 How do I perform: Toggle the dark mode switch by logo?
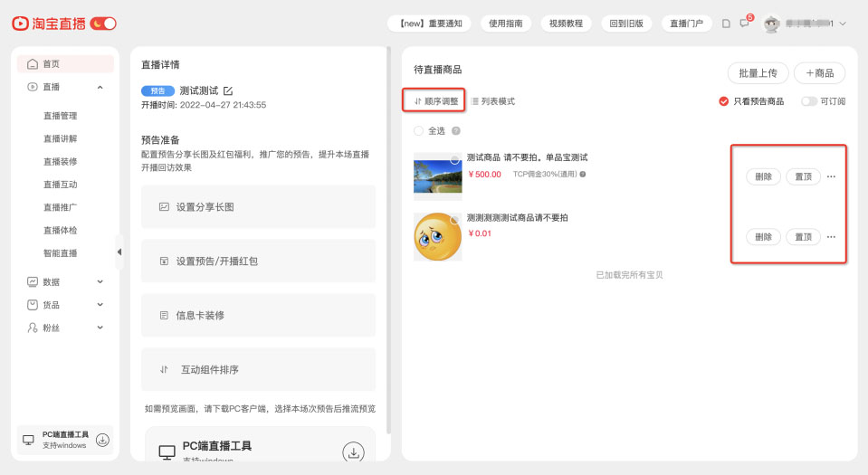point(103,24)
